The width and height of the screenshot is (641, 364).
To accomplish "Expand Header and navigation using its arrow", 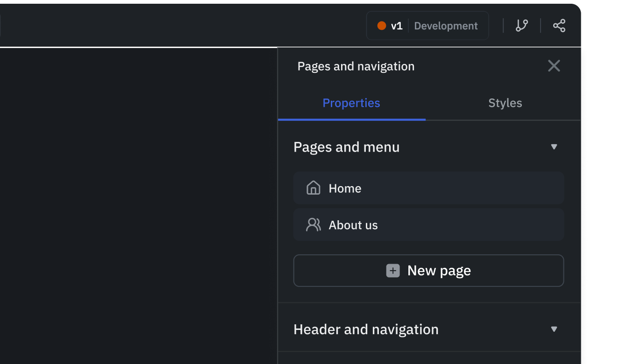I will [x=554, y=329].
